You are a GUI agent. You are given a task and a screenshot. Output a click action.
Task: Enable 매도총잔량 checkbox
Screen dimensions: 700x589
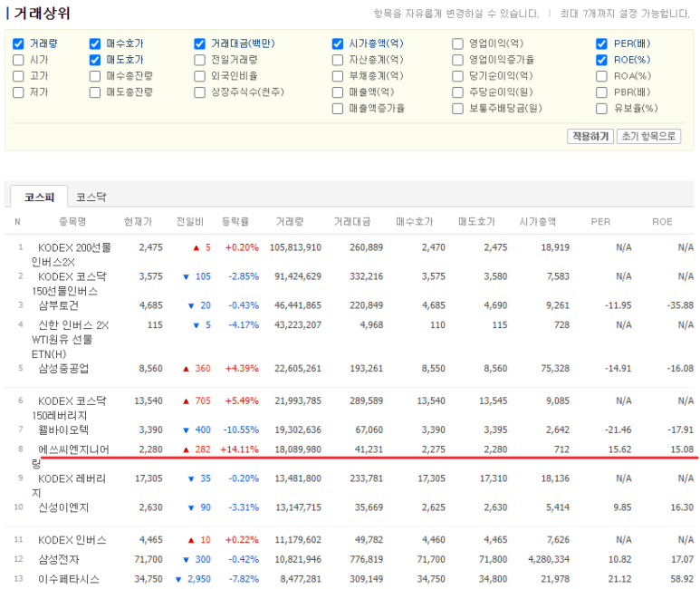click(95, 92)
